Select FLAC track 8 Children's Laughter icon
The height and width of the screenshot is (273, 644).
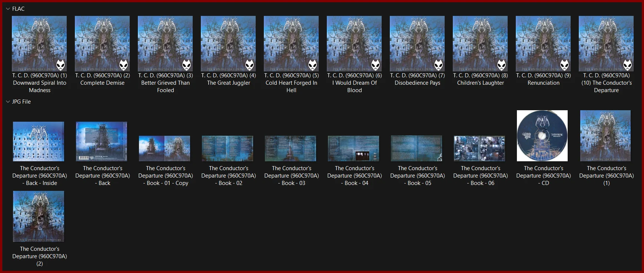(x=480, y=44)
